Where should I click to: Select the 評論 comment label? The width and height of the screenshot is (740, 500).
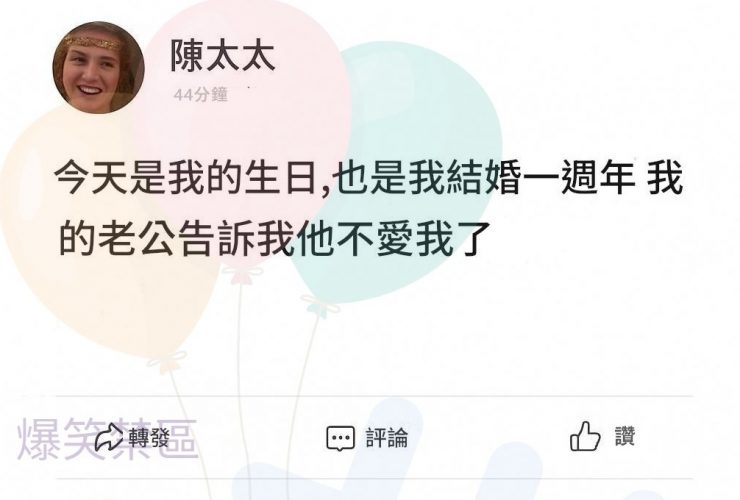[387, 437]
